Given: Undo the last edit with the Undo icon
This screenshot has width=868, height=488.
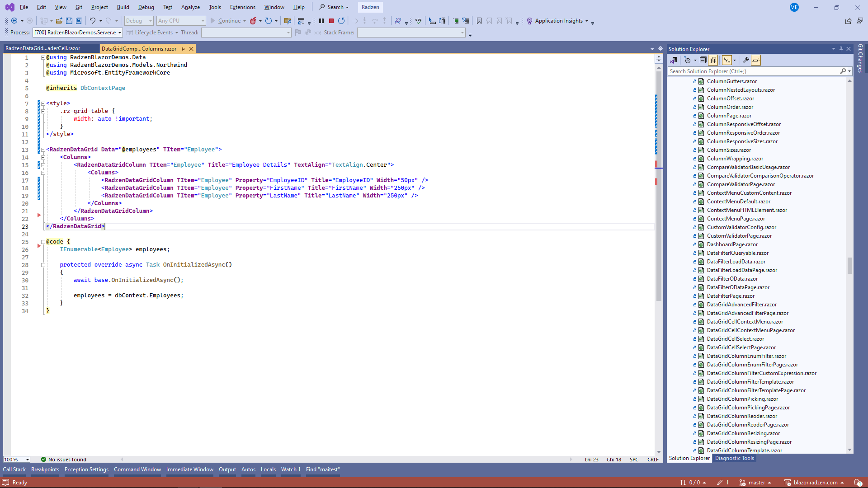Looking at the screenshot, I should [x=92, y=21].
